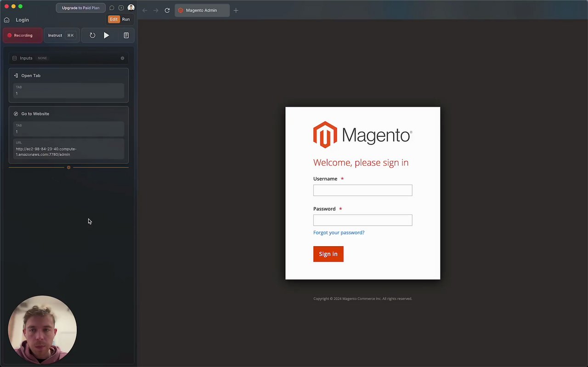Viewport: 588px width, 367px height.
Task: Click the ⌘K shortcut badge
Action: pos(70,35)
